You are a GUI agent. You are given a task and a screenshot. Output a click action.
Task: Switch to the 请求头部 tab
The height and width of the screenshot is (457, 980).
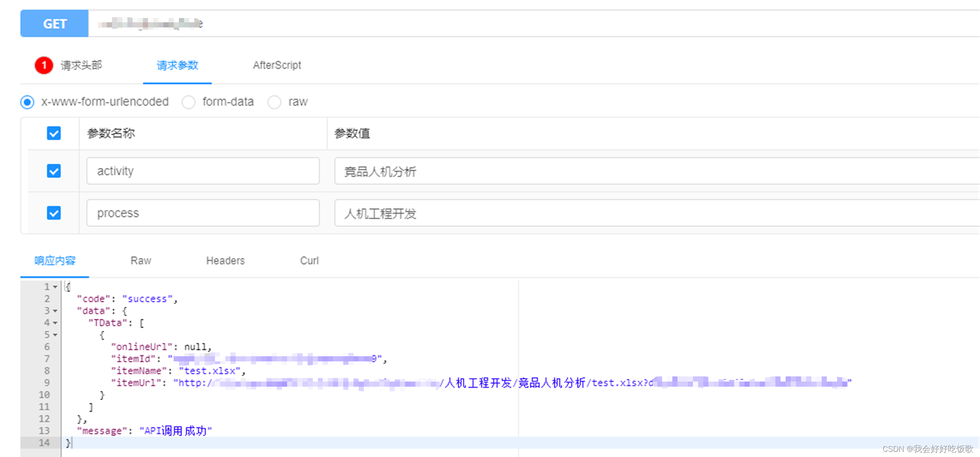click(81, 65)
